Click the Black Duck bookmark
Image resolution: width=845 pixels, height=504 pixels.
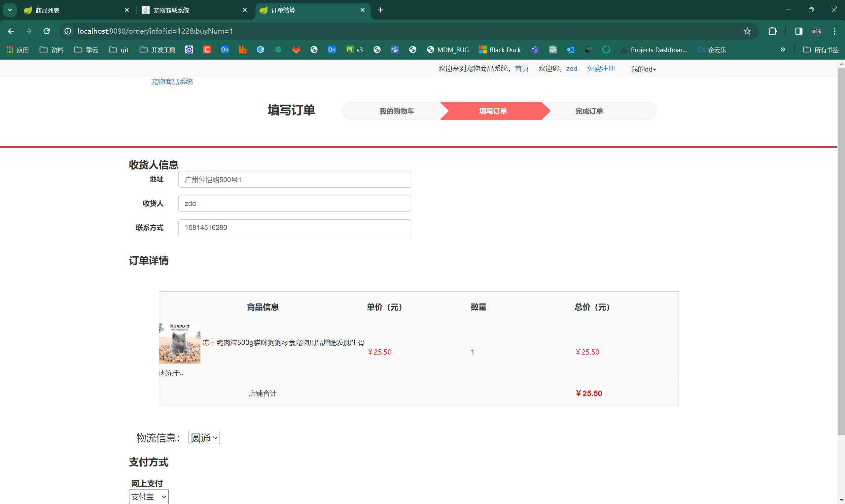click(500, 49)
